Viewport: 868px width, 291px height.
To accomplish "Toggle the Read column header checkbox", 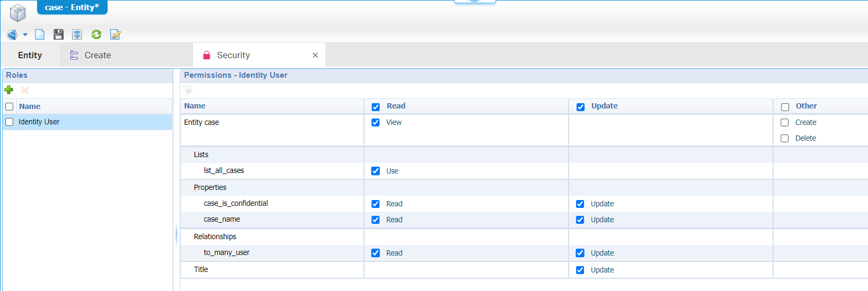I will [376, 107].
